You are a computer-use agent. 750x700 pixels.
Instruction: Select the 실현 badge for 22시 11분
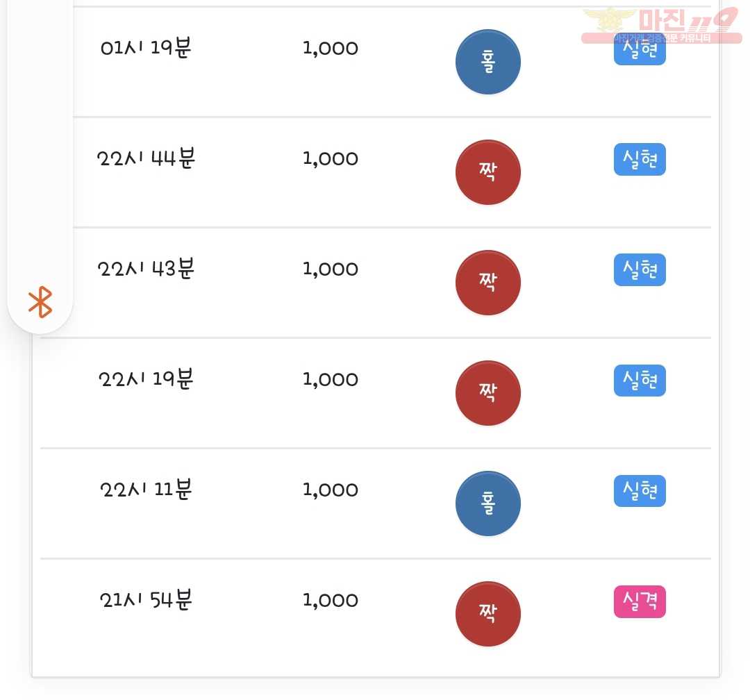pos(640,490)
